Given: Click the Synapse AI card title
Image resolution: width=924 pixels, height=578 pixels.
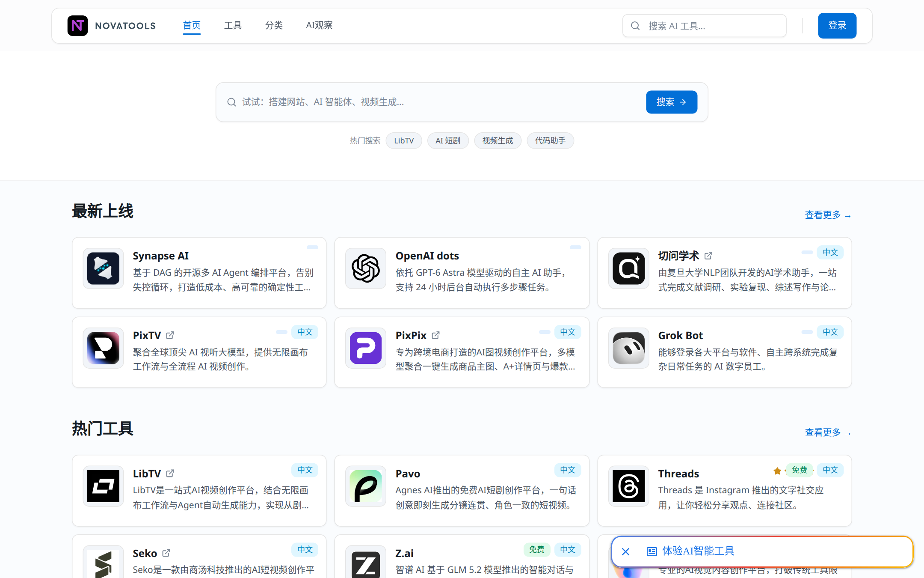Looking at the screenshot, I should click(x=160, y=256).
